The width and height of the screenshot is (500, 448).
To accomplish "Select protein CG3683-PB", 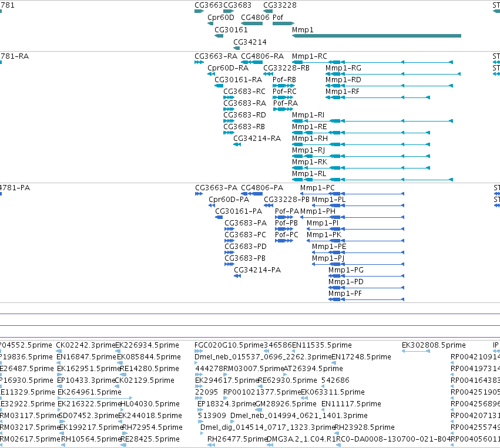I will (x=245, y=258).
